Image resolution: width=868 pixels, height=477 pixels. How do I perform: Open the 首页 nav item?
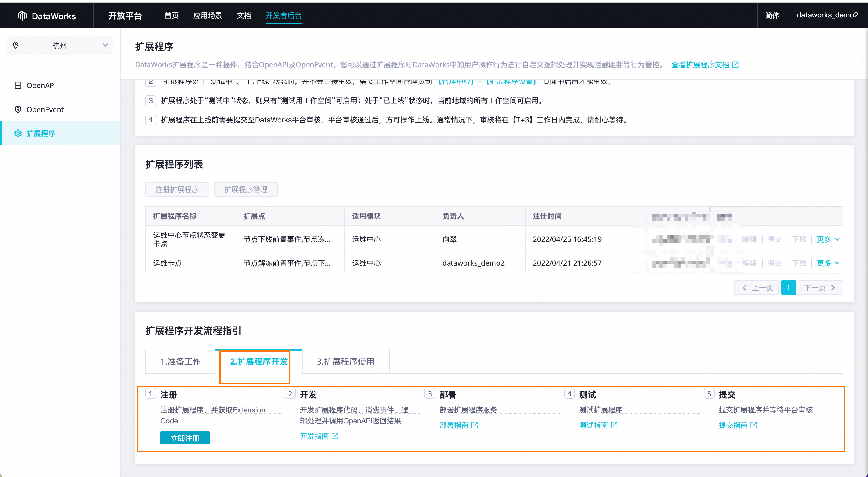click(x=171, y=15)
